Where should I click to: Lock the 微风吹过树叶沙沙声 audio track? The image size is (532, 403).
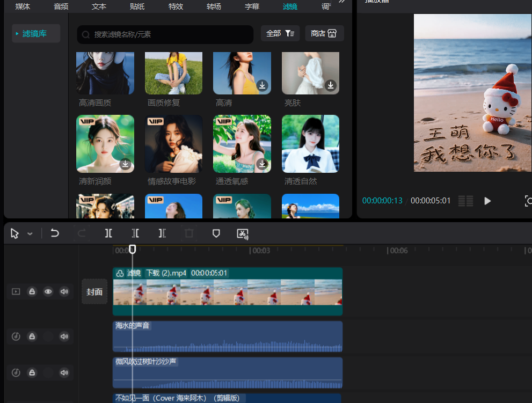pos(32,372)
